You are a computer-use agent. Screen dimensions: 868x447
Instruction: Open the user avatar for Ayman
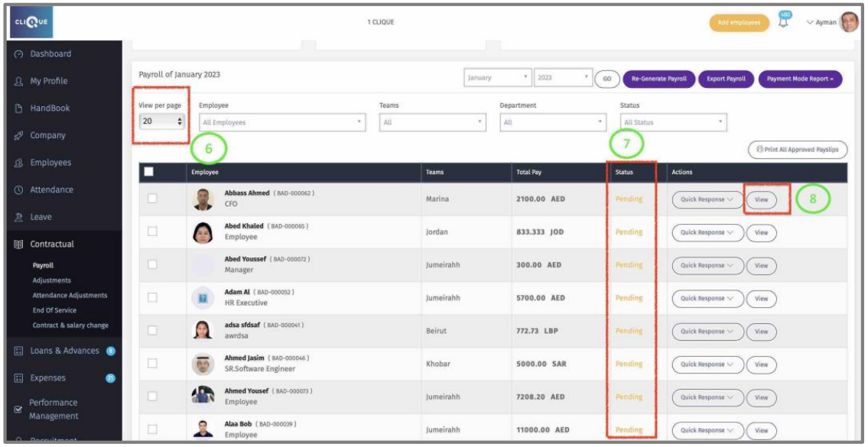pos(849,22)
